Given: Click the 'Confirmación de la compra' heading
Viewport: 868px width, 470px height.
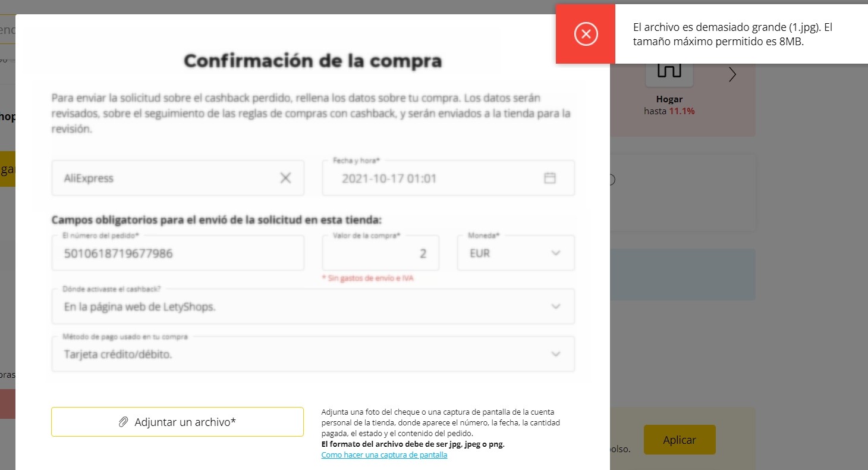Looking at the screenshot, I should [x=313, y=61].
